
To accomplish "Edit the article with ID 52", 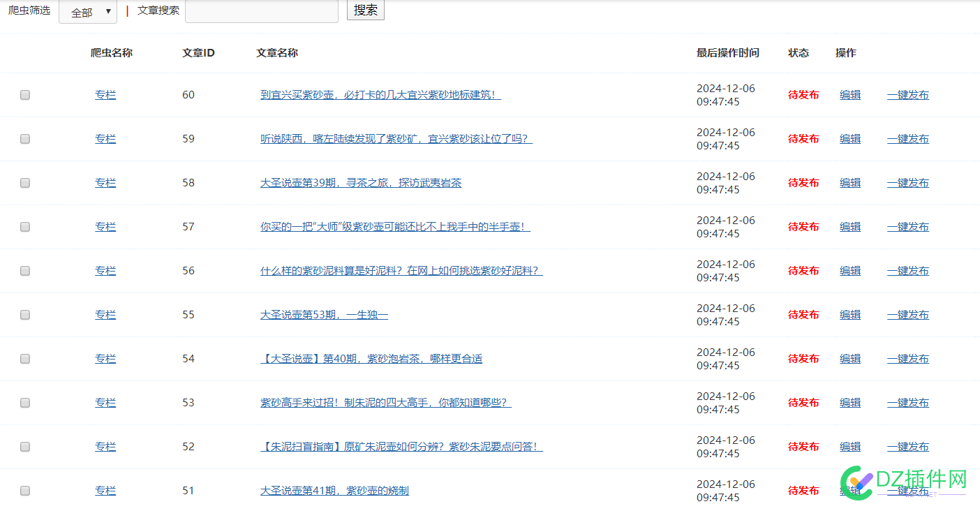I will (850, 447).
